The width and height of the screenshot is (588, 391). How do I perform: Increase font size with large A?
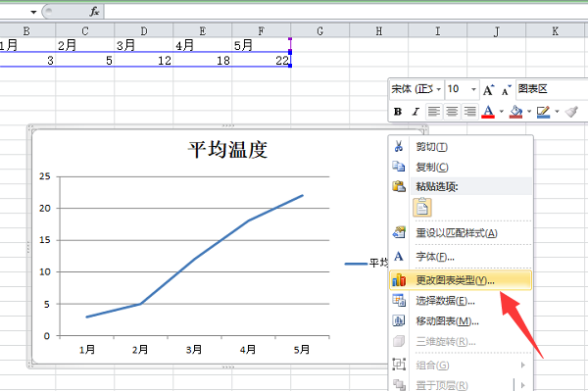click(488, 90)
